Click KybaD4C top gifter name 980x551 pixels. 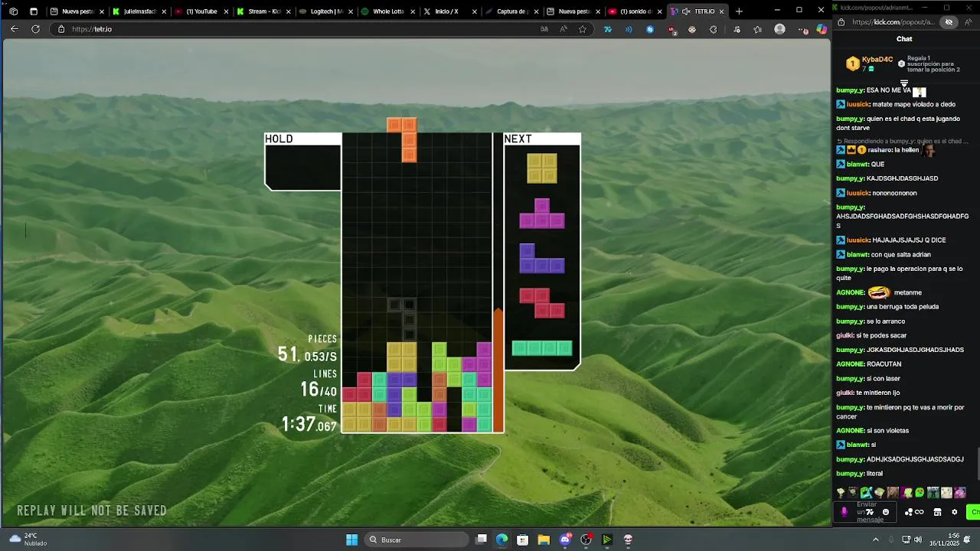(x=877, y=60)
